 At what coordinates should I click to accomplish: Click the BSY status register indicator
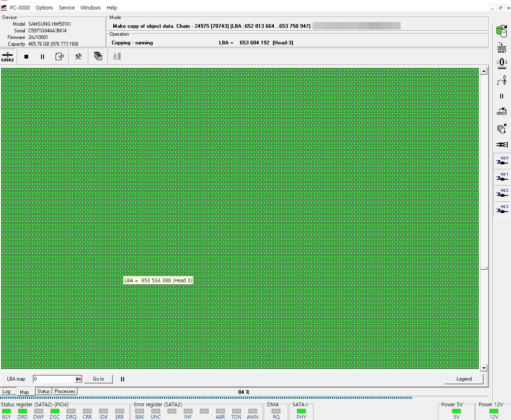[7, 411]
